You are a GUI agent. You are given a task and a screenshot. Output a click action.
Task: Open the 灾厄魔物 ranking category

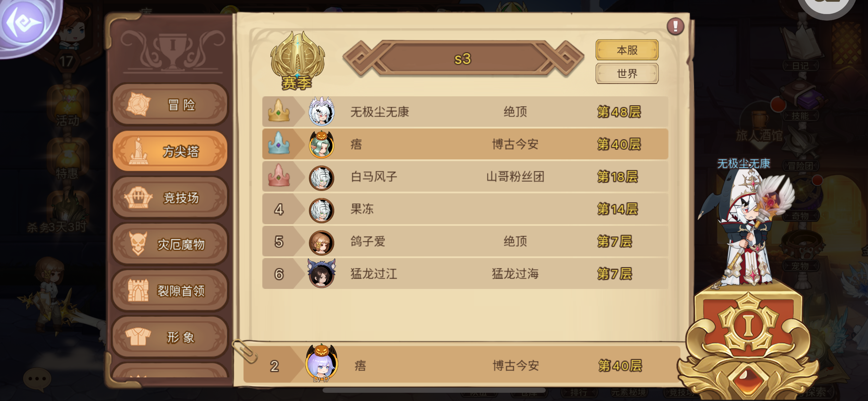pos(170,244)
